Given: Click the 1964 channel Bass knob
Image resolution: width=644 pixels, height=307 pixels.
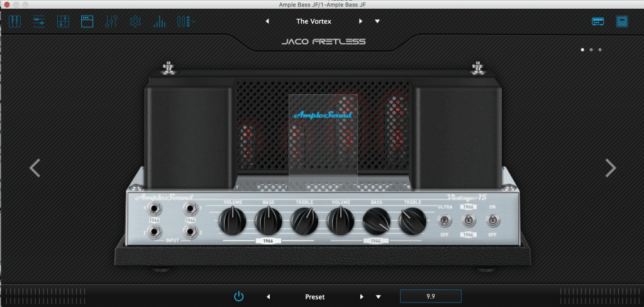Looking at the screenshot, I should (377, 221).
